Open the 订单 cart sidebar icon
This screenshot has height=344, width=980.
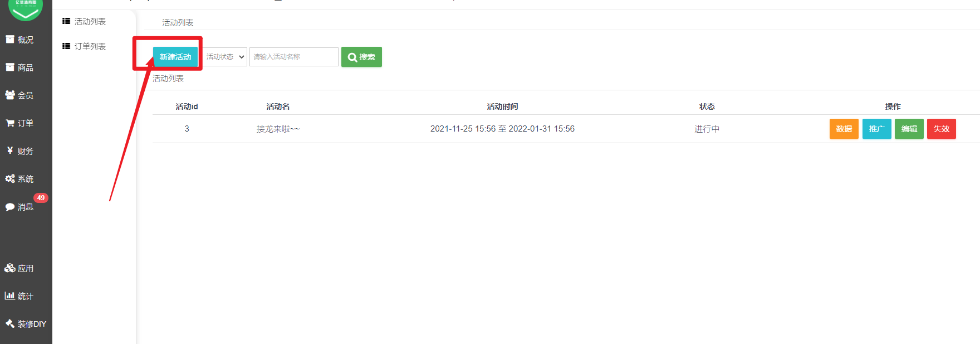coord(10,123)
